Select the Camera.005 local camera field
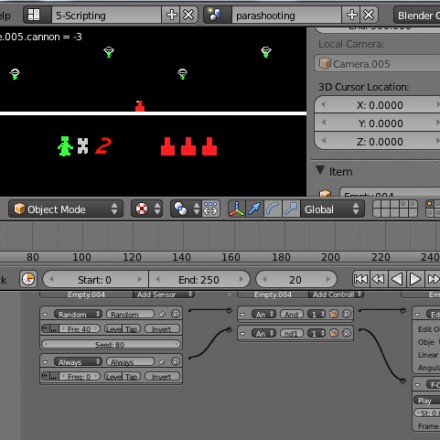Viewport: 440px width, 440px height. click(x=377, y=64)
